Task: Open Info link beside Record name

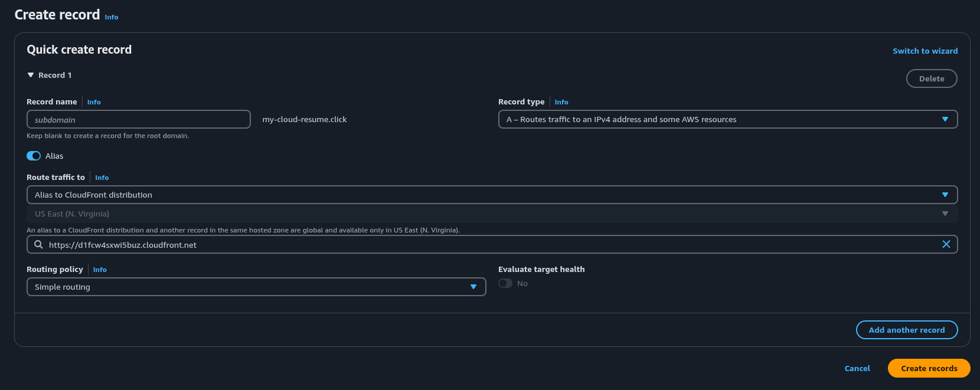Action: 94,102
